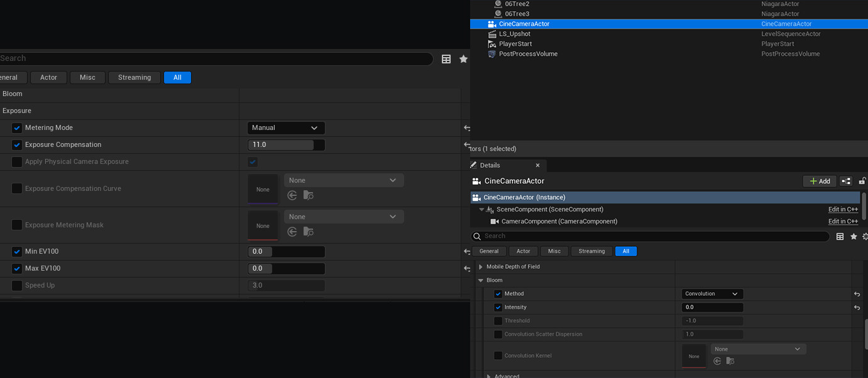
Task: Uncheck the Metering Mode override checkbox
Action: click(17, 128)
